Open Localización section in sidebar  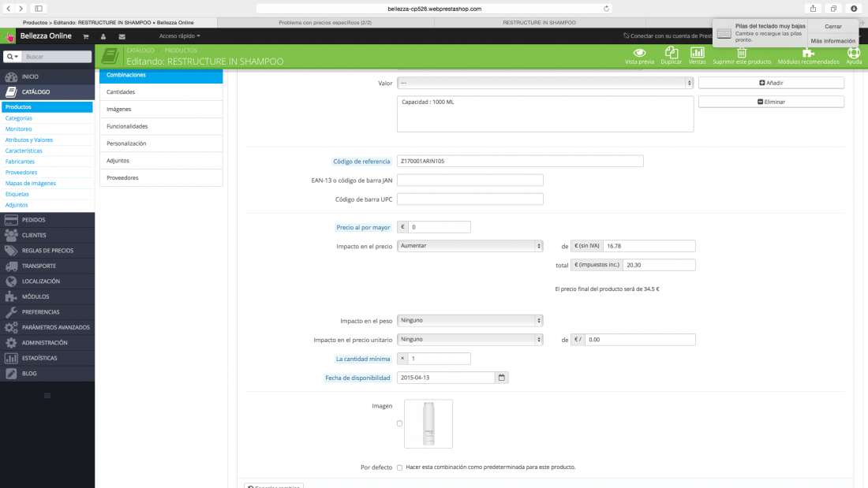point(47,281)
